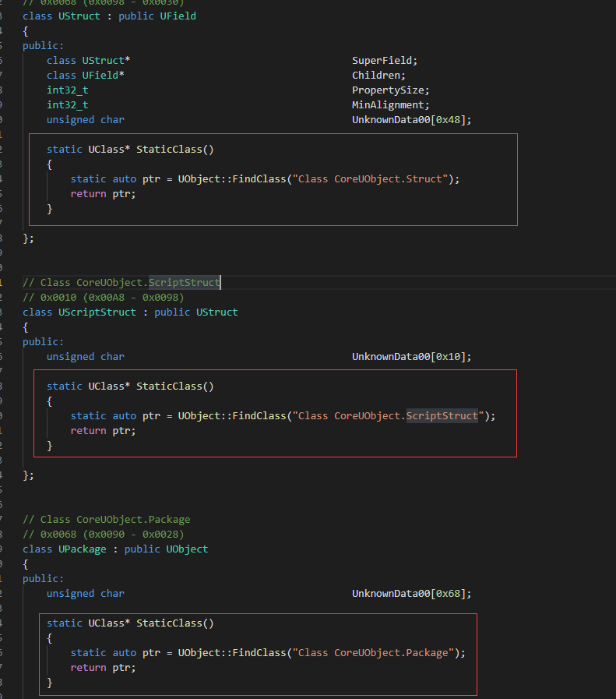Viewport: 616px width, 699px height.
Task: Click the 'MinAlignment;' member name
Action: point(391,104)
